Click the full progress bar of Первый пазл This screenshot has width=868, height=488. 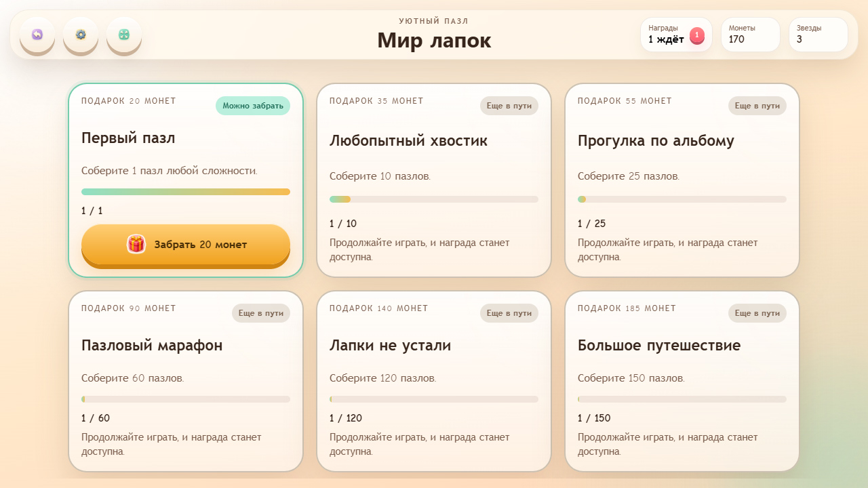coord(186,192)
